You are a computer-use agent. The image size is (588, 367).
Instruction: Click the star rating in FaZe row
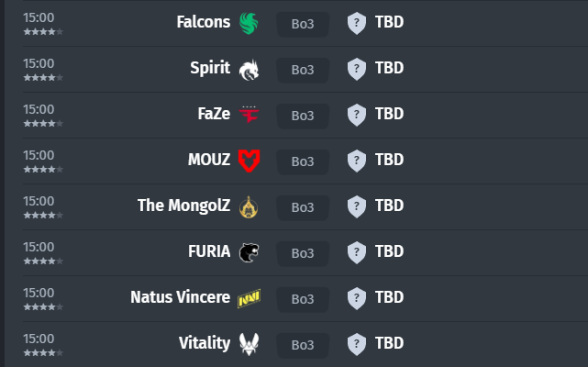[x=43, y=123]
